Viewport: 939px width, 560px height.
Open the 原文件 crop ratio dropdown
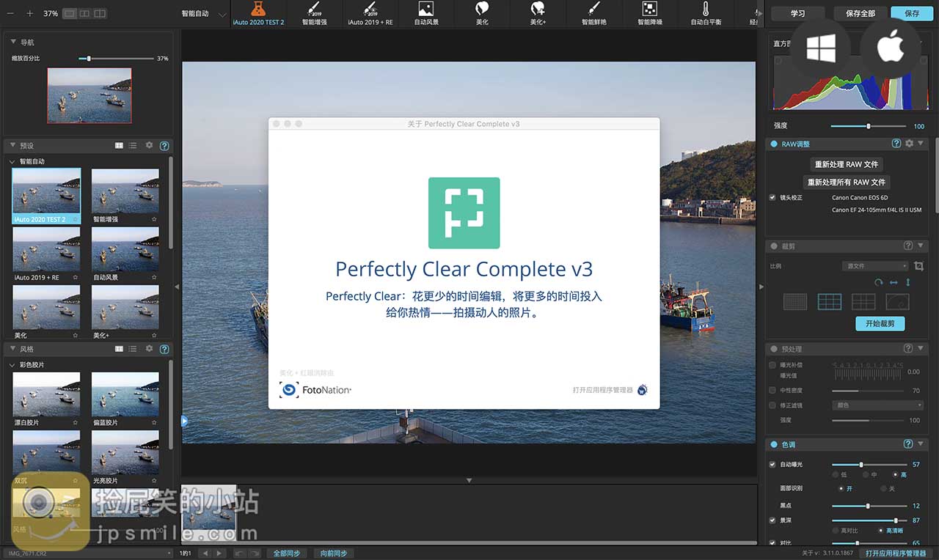pos(875,266)
